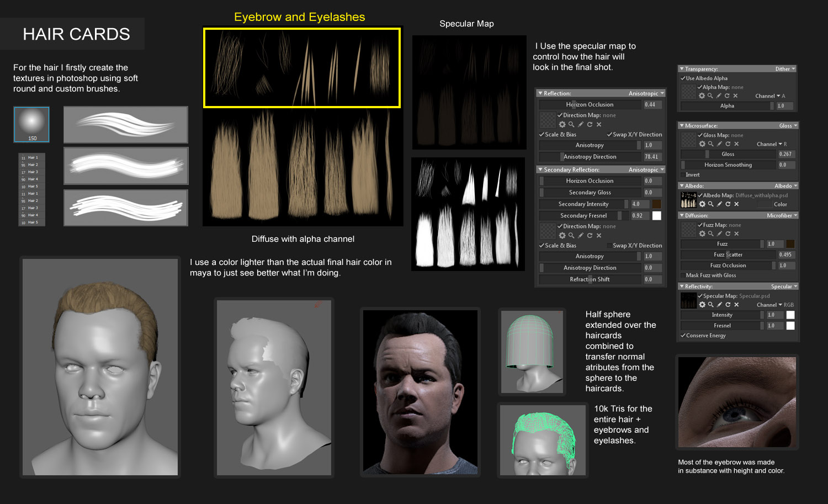
Task: Click the Fuzz color swatch
Action: coord(790,243)
